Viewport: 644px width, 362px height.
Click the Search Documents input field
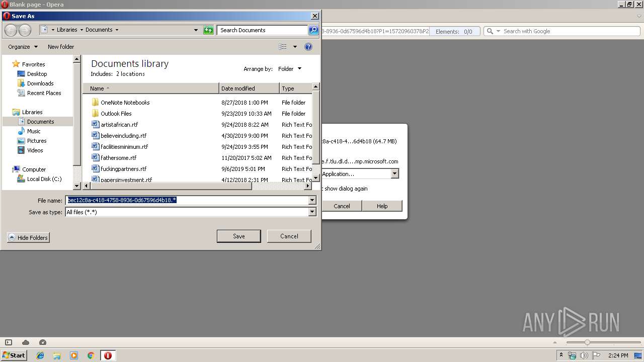(x=263, y=30)
